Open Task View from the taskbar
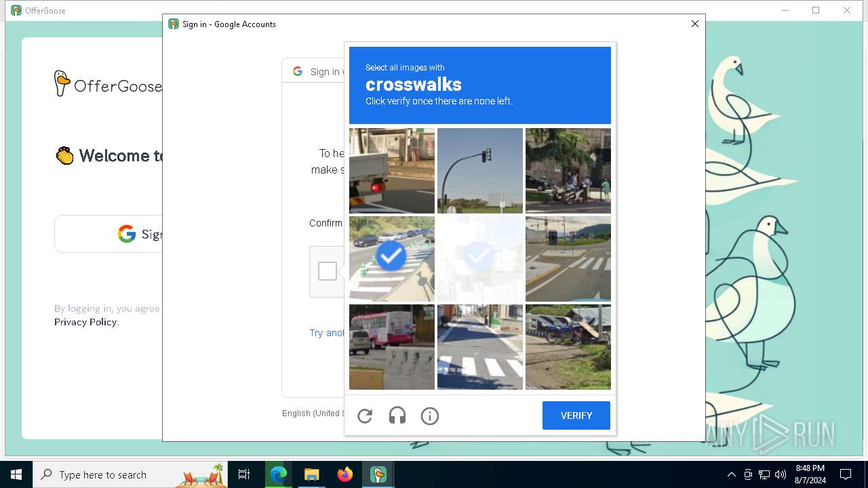 tap(244, 474)
